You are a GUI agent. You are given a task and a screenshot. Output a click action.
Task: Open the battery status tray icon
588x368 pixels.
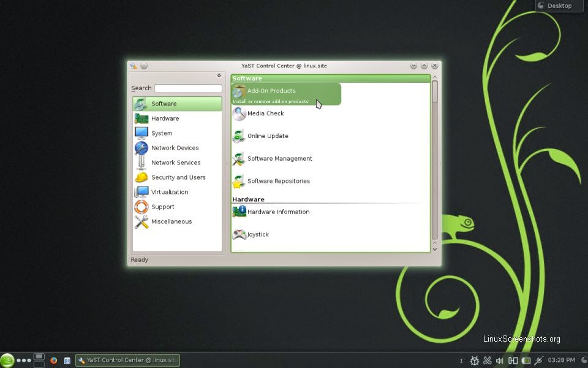(526, 361)
